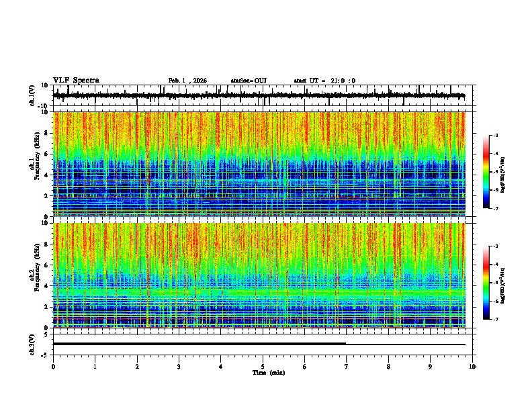Image resolution: width=532 pixels, height=411 pixels.
Task: Click the ch.1 color bar's log(PSD) label
Action: (503, 175)
